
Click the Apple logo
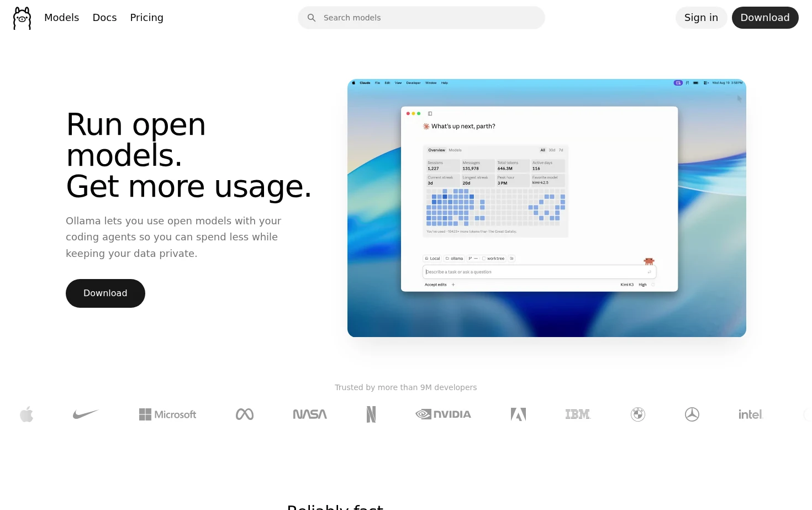tap(27, 414)
